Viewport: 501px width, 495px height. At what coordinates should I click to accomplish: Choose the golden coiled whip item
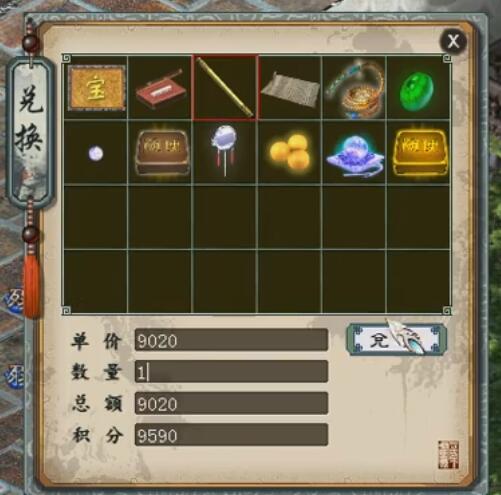point(356,89)
